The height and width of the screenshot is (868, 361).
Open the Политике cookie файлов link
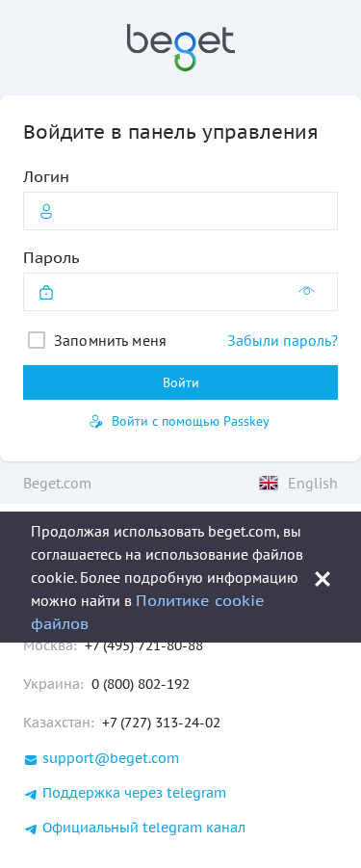coord(147,613)
